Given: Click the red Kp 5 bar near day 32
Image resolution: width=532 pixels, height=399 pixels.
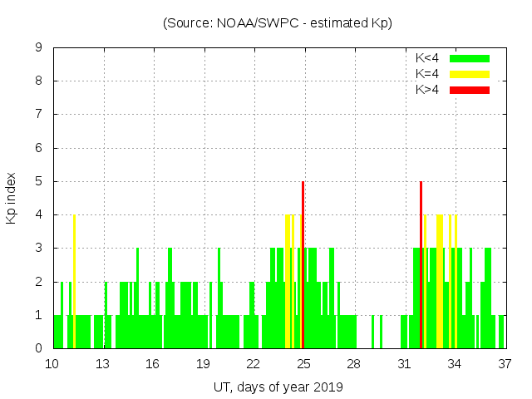Looking at the screenshot, I should [421, 266].
